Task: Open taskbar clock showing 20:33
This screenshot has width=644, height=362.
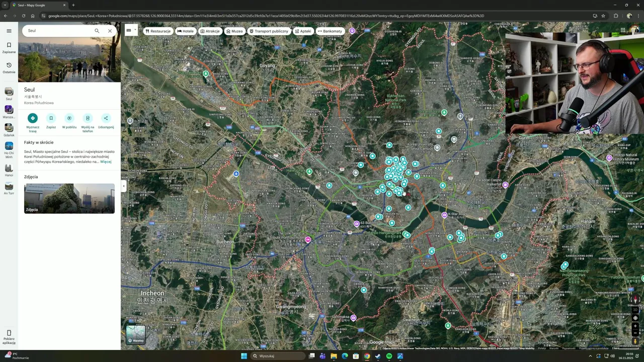Action: click(626, 356)
